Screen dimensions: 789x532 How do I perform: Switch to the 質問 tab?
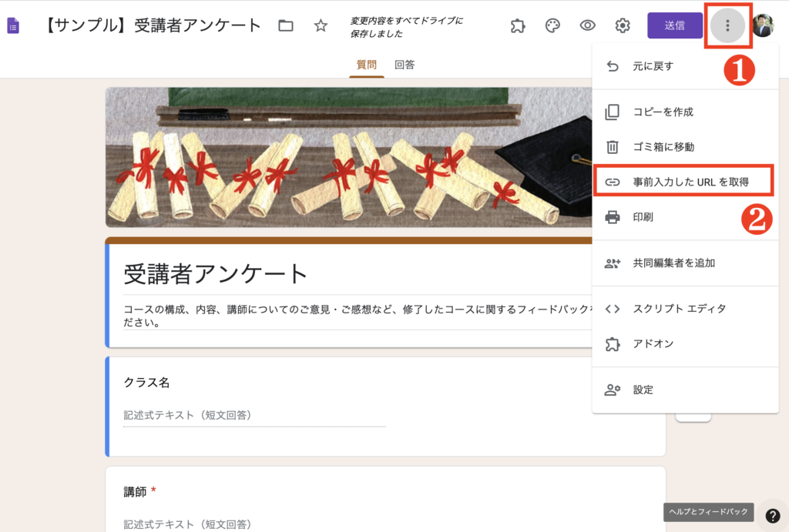pos(368,65)
